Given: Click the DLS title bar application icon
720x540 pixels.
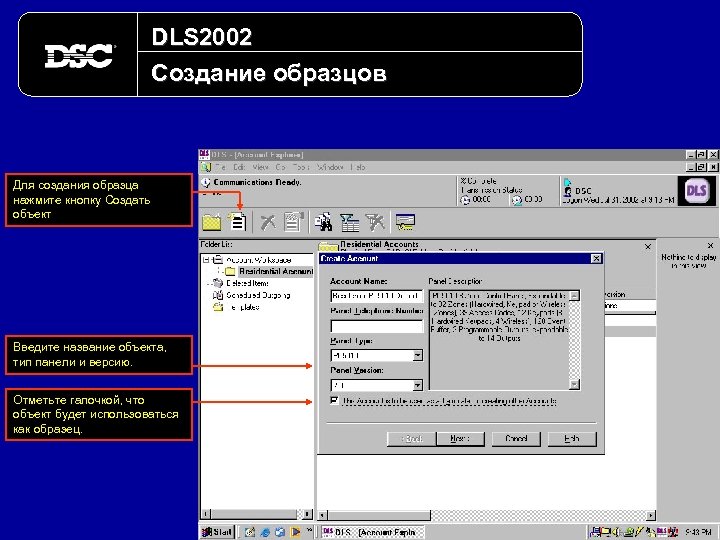Looking at the screenshot, I should [x=204, y=154].
